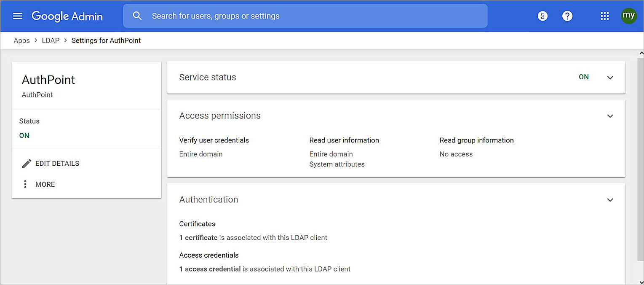The height and width of the screenshot is (285, 644).
Task: Open the Apps breadcrumb link
Action: tap(21, 40)
